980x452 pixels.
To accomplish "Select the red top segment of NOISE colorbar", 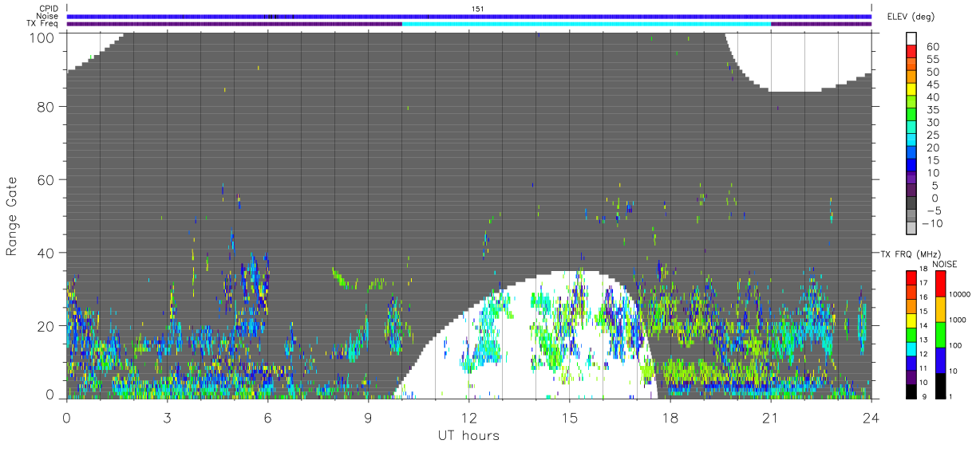I will (941, 284).
